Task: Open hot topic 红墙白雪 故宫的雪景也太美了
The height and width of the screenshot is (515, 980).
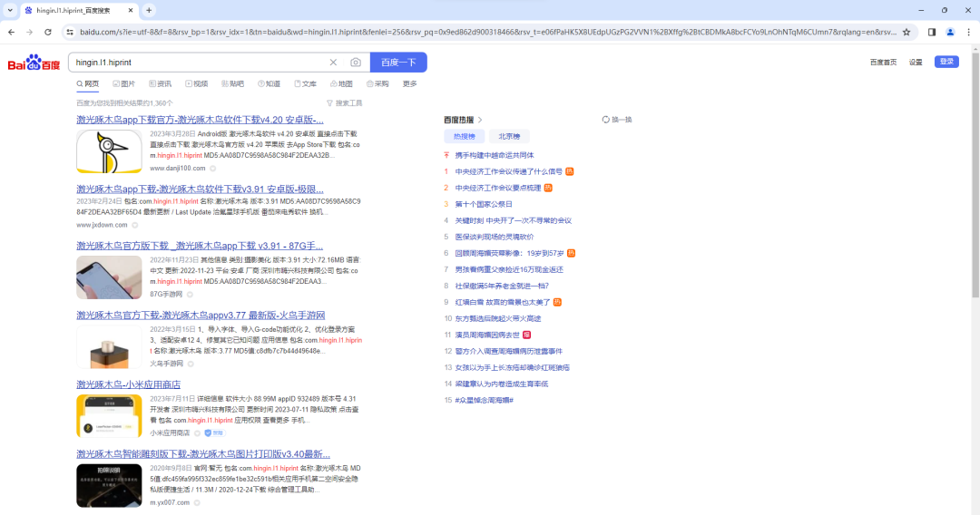Action: (503, 302)
